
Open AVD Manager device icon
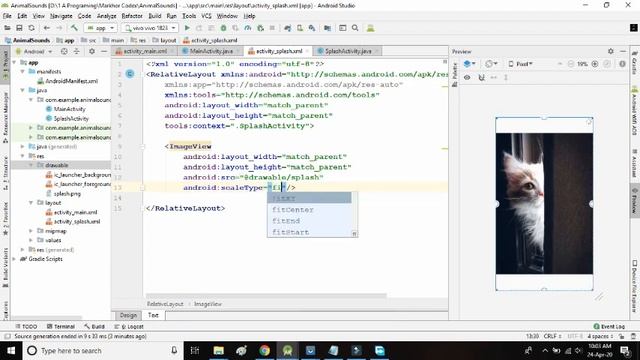click(x=300, y=28)
